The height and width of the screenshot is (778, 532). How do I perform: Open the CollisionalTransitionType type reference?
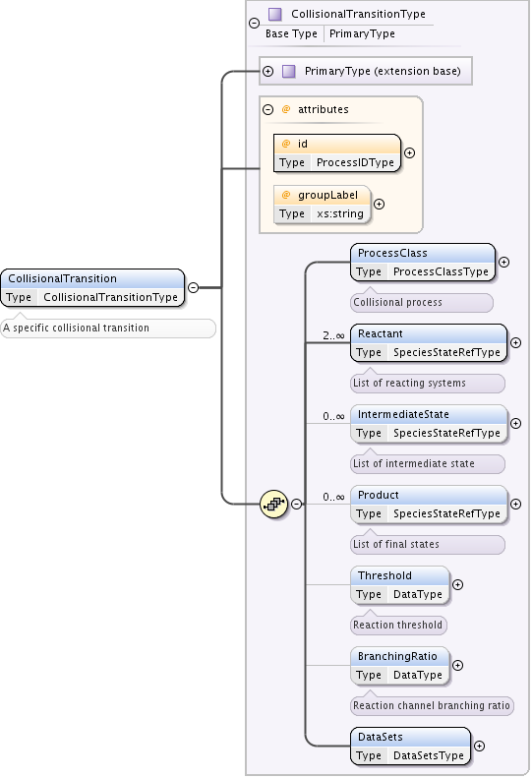pos(110,297)
